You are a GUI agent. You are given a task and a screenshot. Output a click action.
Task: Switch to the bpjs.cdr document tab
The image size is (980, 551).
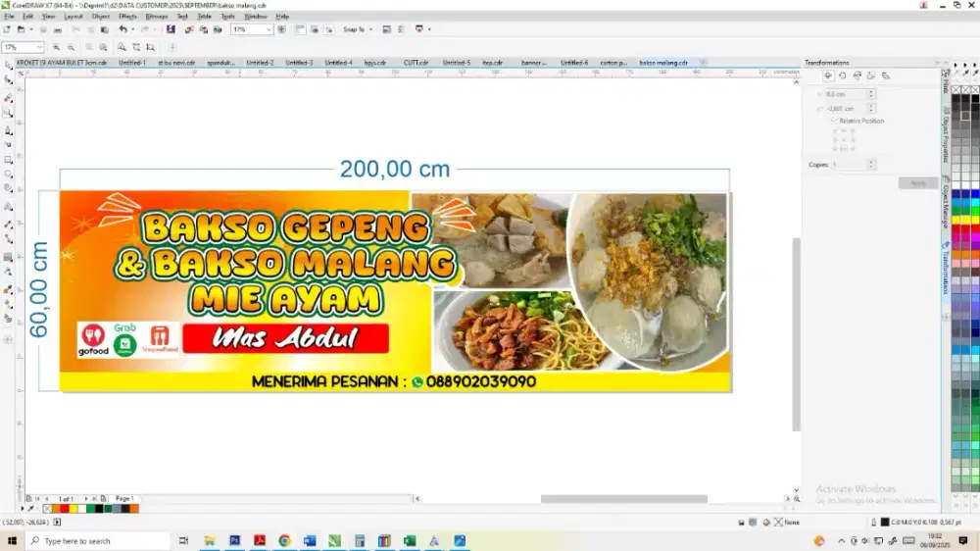pyautogui.click(x=375, y=63)
